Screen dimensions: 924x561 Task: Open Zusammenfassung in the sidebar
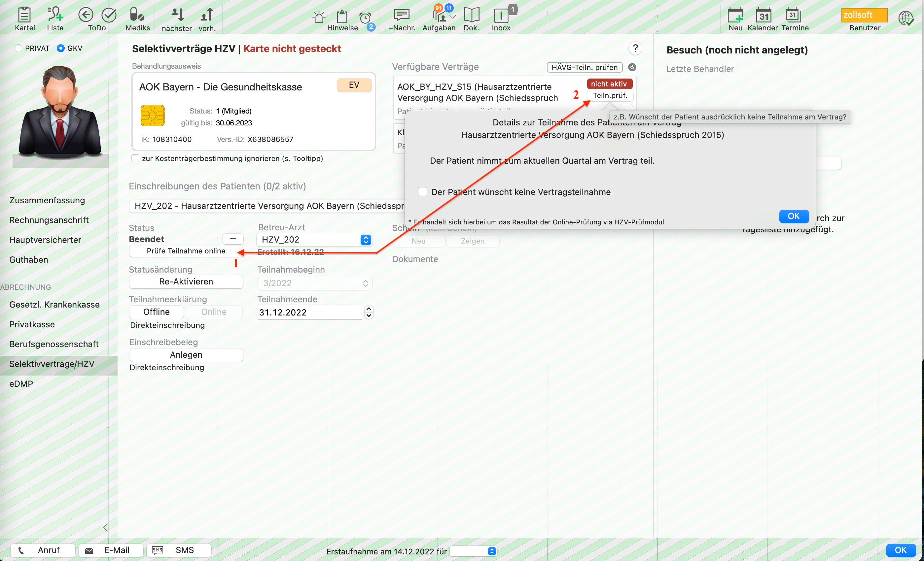[x=47, y=200]
